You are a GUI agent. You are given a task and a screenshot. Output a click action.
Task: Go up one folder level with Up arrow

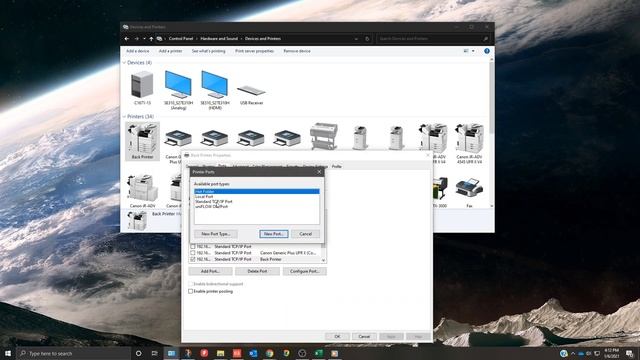pos(151,39)
